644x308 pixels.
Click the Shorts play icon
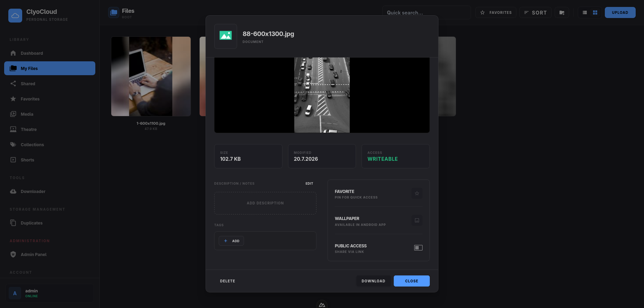click(x=13, y=160)
